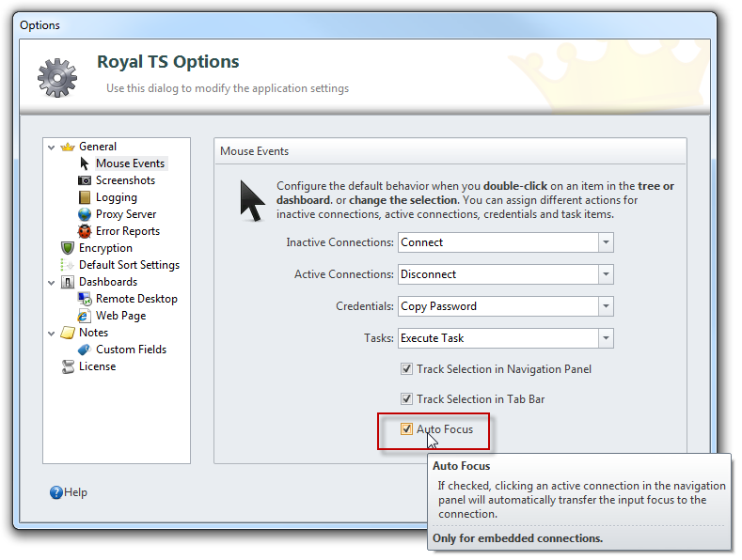Toggle the Auto Focus checkbox
The width and height of the screenshot is (742, 560).
click(x=406, y=429)
